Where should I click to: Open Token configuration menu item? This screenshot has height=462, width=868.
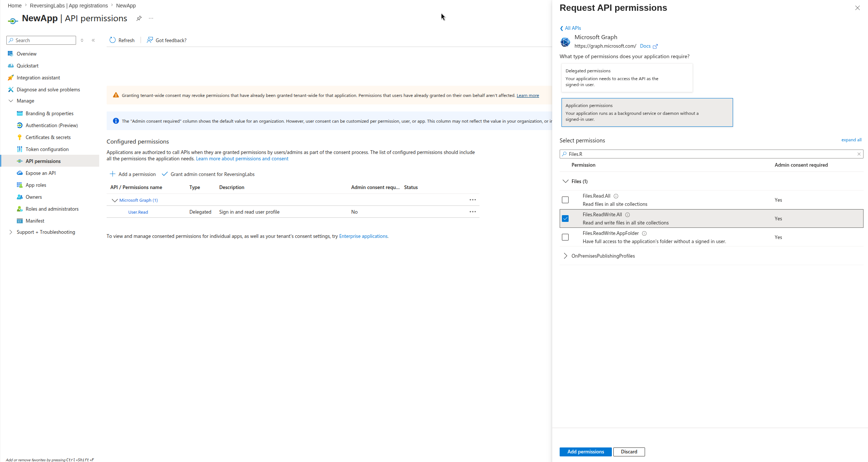pyautogui.click(x=47, y=149)
